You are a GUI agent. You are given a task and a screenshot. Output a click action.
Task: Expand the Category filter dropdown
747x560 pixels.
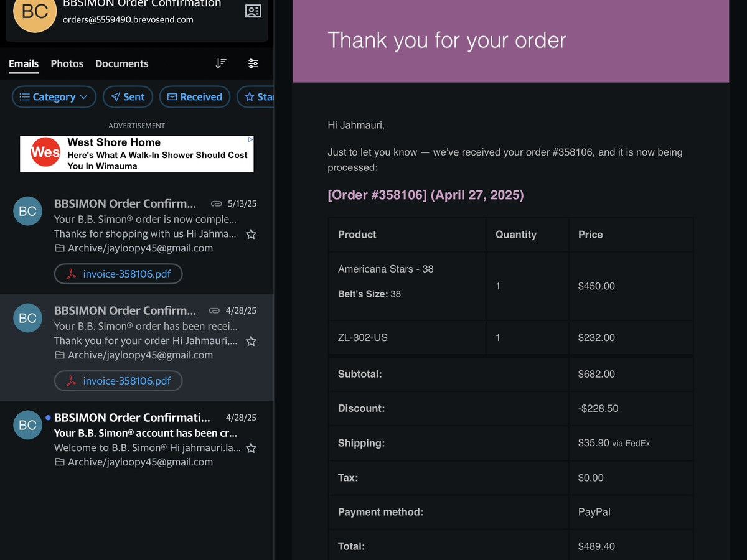(54, 97)
